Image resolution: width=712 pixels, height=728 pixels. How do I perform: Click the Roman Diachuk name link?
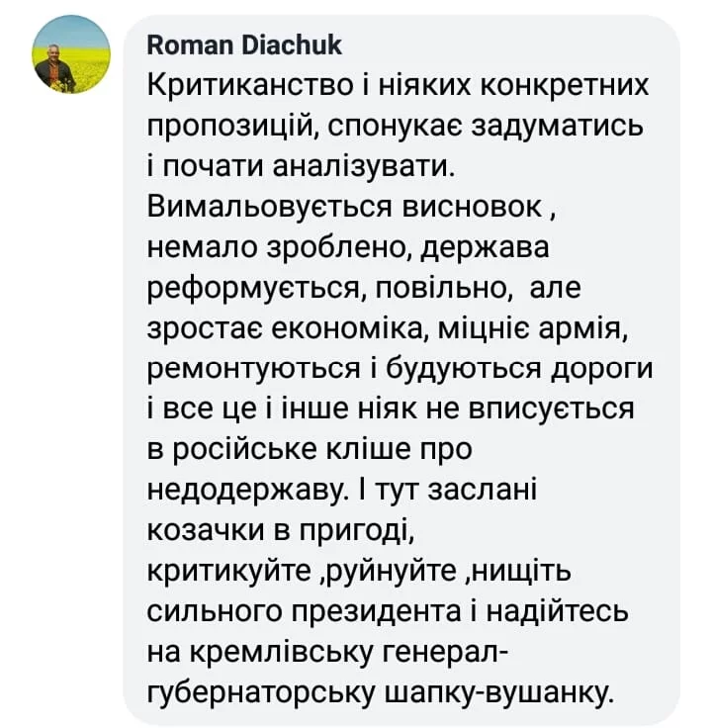pos(244,45)
